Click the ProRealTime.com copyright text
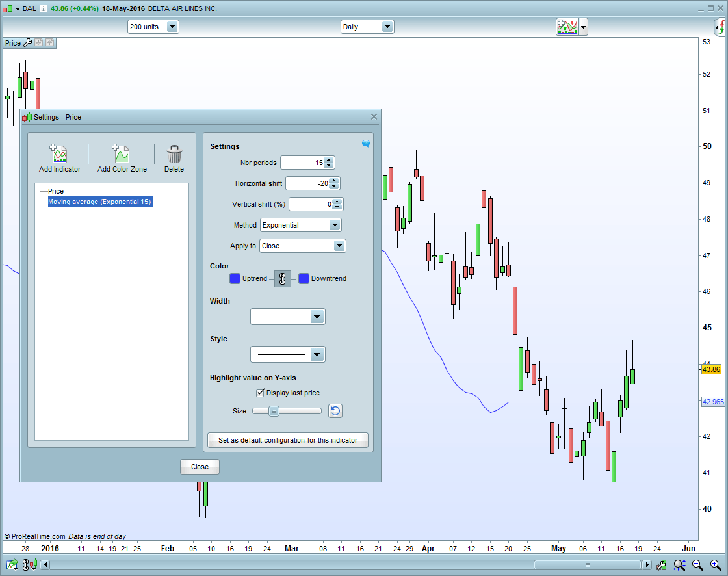This screenshot has width=728, height=576. tap(35, 536)
